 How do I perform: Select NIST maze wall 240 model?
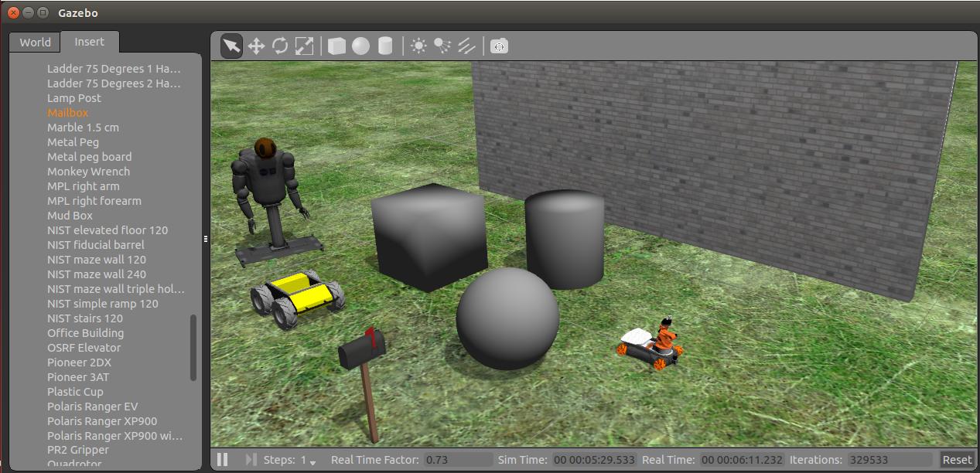coord(97,274)
